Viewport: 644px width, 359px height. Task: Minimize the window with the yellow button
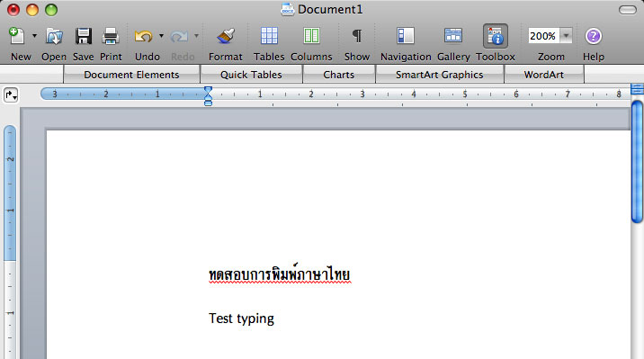pos(32,10)
